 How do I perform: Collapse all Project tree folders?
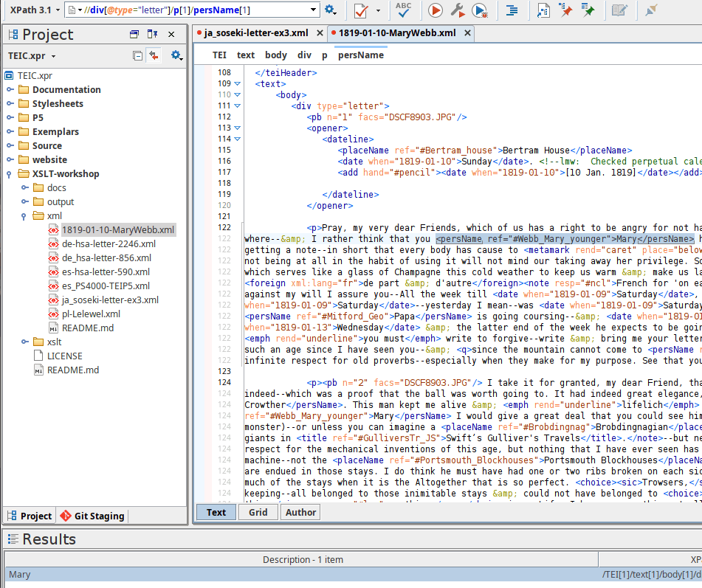[137, 55]
